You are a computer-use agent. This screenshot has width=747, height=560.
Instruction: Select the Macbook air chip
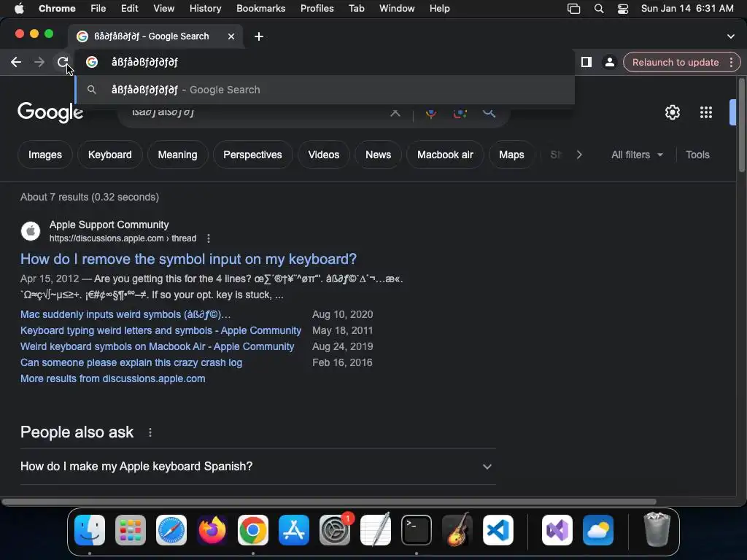(446, 155)
